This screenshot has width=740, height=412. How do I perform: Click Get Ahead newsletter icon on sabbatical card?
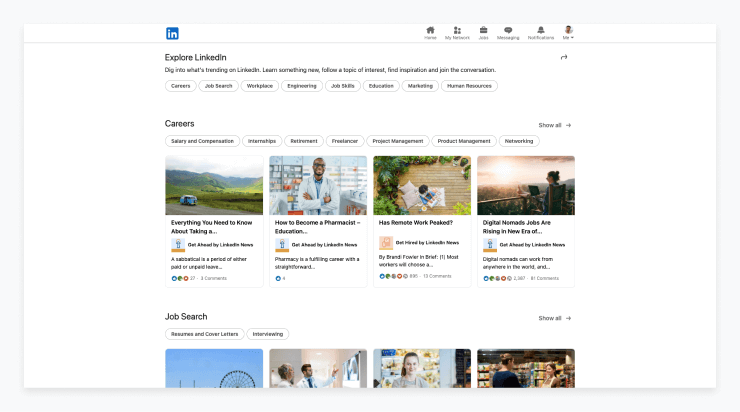[x=178, y=245]
